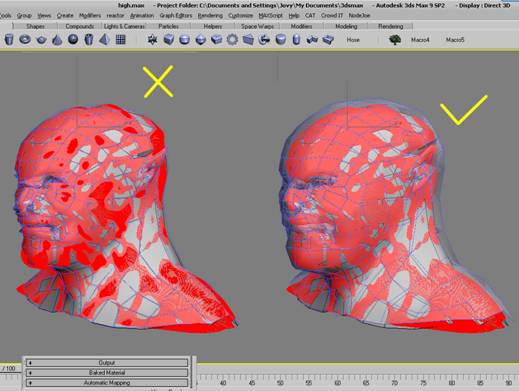The height and width of the screenshot is (391, 519).
Task: Expand the Automatic Mapping rollout
Action: click(x=107, y=383)
